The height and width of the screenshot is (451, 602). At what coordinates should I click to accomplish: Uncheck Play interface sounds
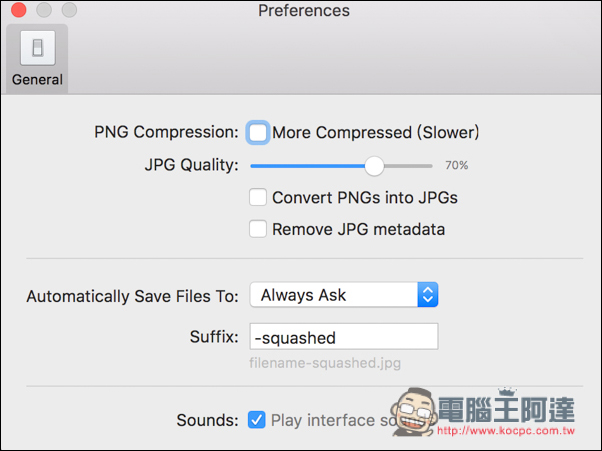click(256, 420)
